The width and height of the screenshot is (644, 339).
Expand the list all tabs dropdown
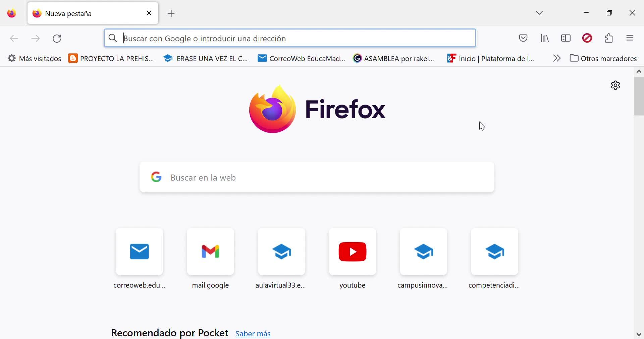point(539,13)
